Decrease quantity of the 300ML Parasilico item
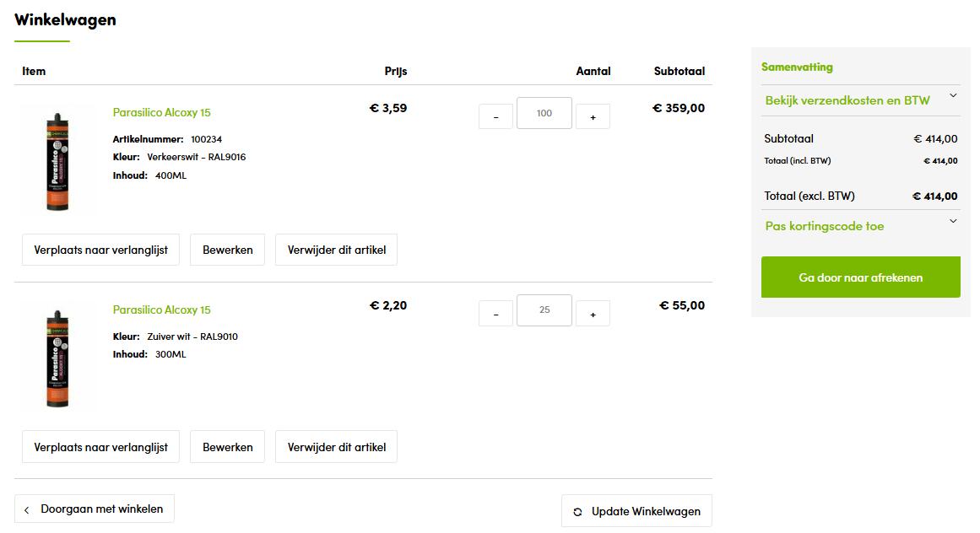The width and height of the screenshot is (980, 533). coord(495,314)
